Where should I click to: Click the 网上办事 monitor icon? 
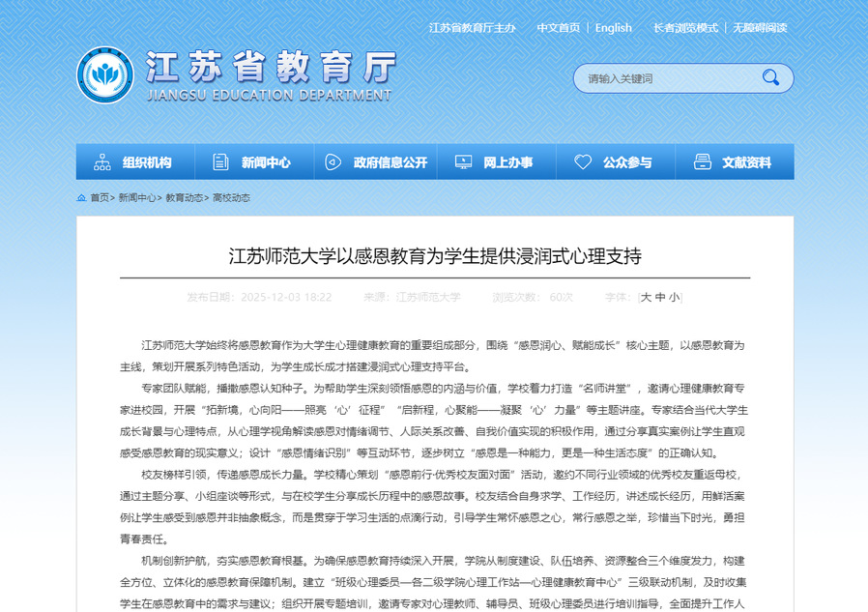tap(463, 162)
